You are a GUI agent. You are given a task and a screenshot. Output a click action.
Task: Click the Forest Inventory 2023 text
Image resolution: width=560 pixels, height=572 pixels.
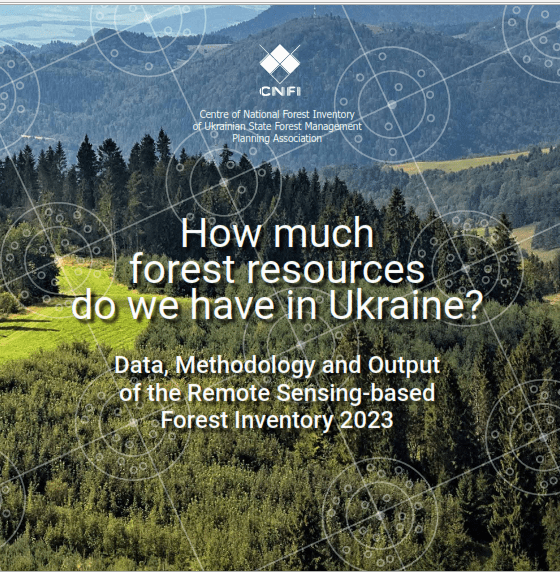[277, 420]
